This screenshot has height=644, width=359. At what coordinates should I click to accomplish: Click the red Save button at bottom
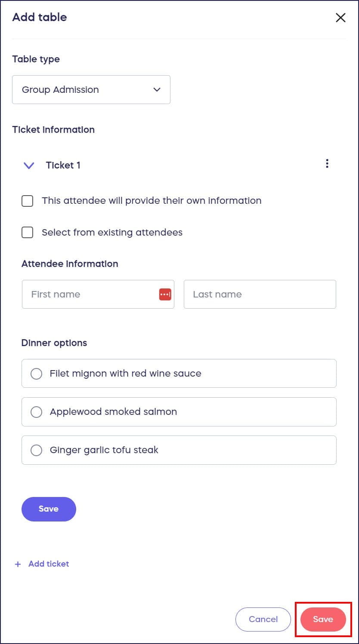click(x=323, y=619)
